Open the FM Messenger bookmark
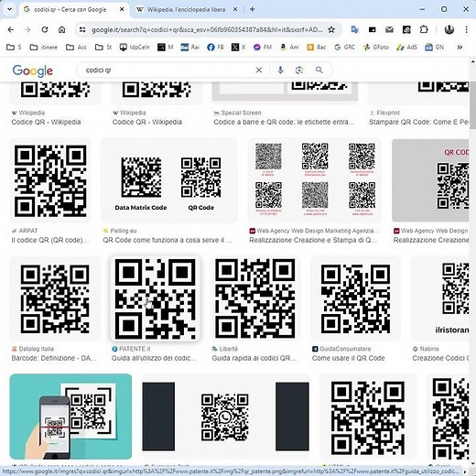The image size is (476, 476). point(263,48)
